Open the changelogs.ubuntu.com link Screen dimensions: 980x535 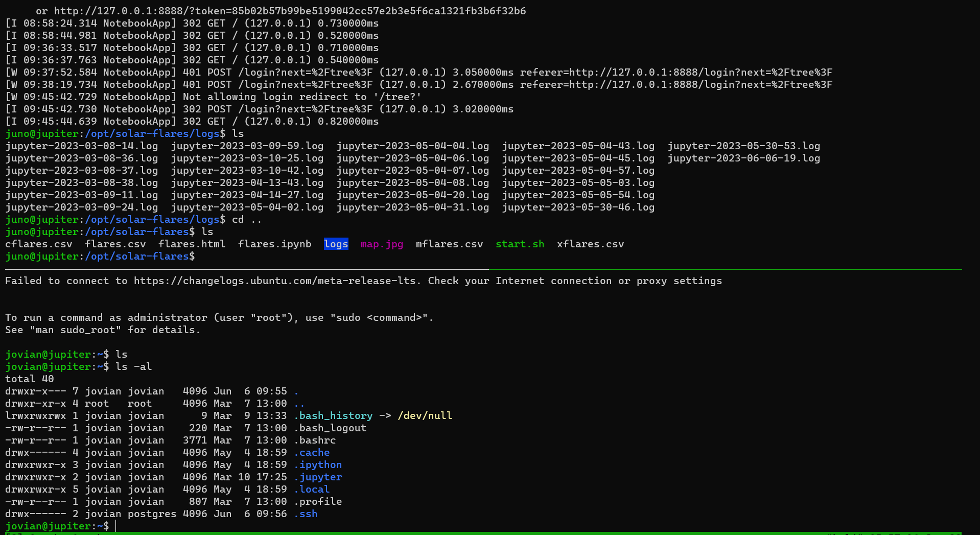pyautogui.click(x=274, y=281)
